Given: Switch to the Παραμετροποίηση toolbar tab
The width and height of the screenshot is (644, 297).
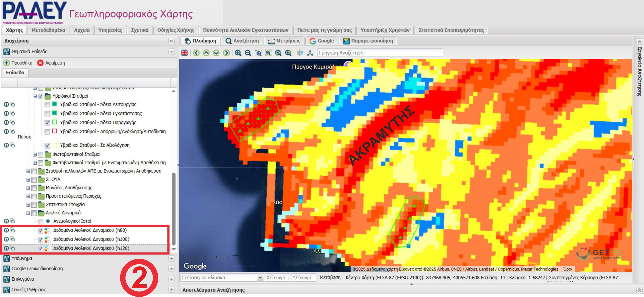Looking at the screenshot, I should [368, 41].
